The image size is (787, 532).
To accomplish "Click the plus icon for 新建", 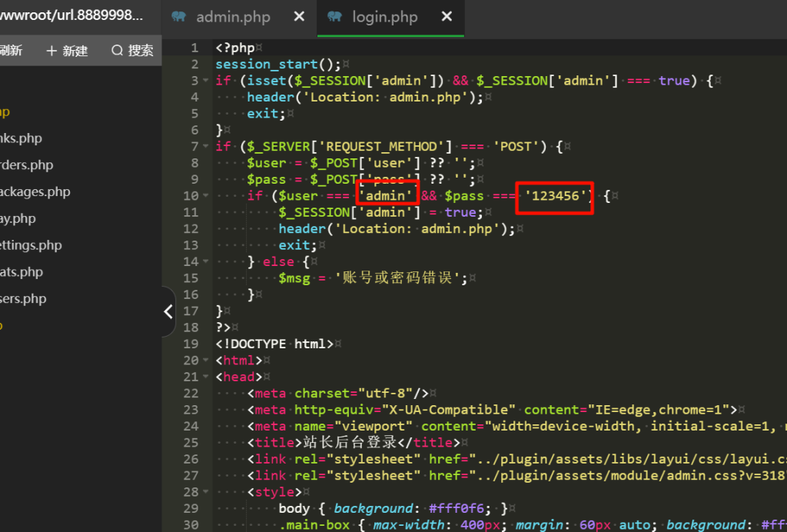I will coord(51,51).
